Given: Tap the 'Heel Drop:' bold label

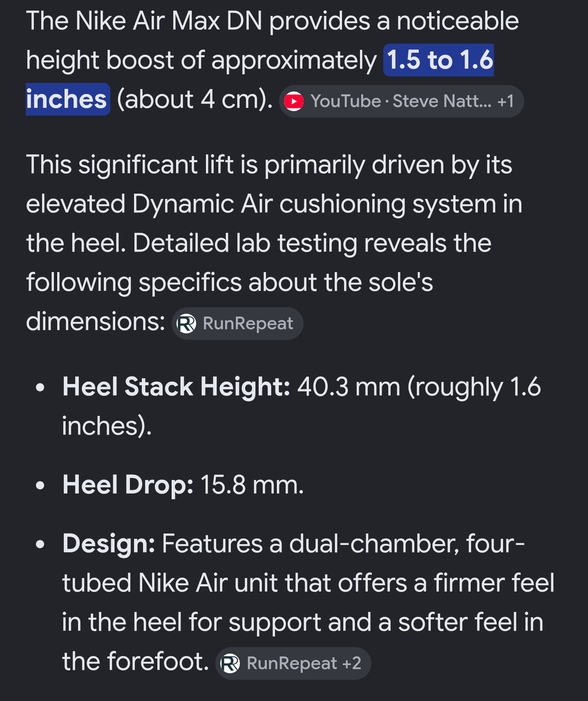Looking at the screenshot, I should click(128, 485).
